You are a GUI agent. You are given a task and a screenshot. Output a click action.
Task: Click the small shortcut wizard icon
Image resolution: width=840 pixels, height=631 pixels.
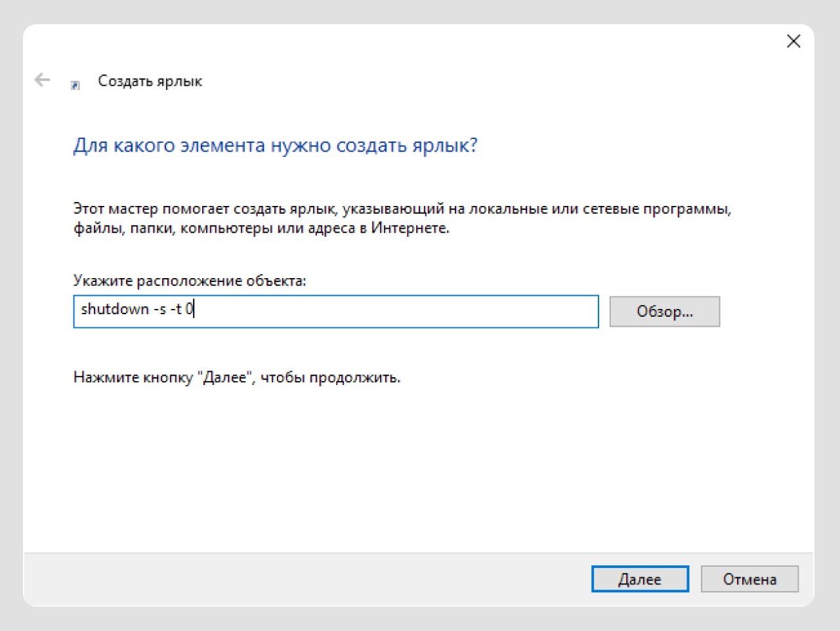pyautogui.click(x=75, y=85)
